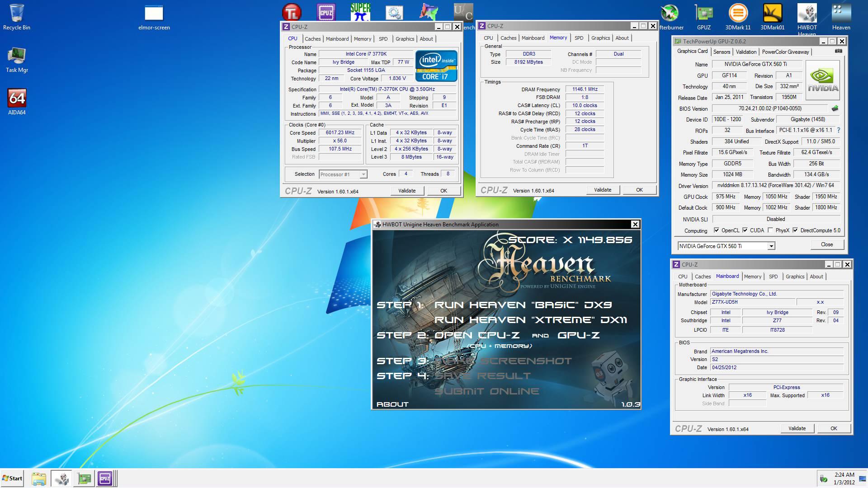Click Bus Interface question mark icon
This screenshot has width=868, height=488.
(839, 130)
